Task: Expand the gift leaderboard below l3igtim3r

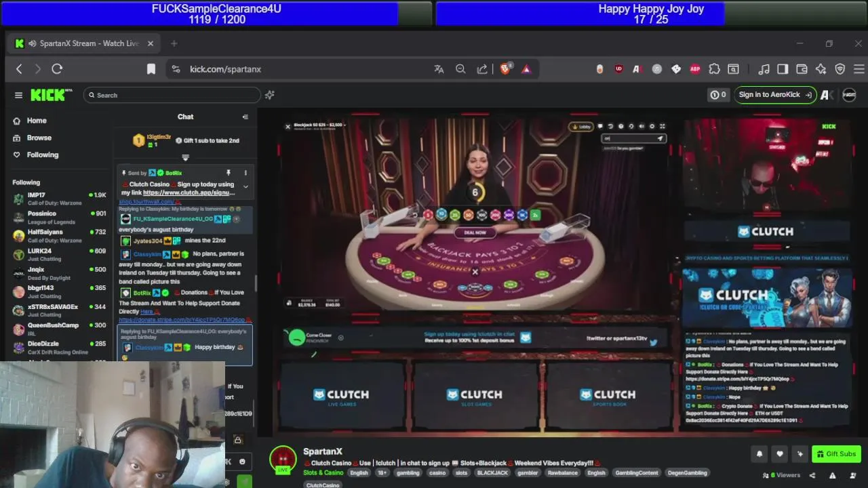Action: 185,157
